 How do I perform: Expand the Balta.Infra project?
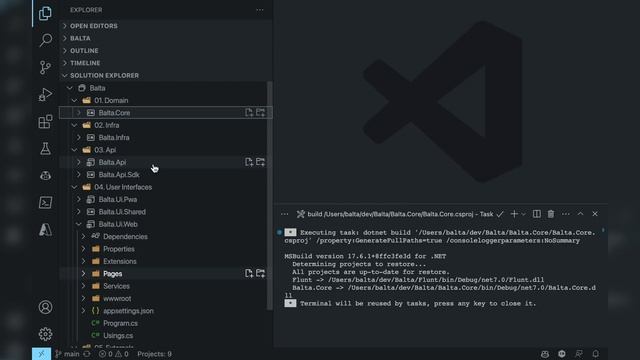[79, 138]
